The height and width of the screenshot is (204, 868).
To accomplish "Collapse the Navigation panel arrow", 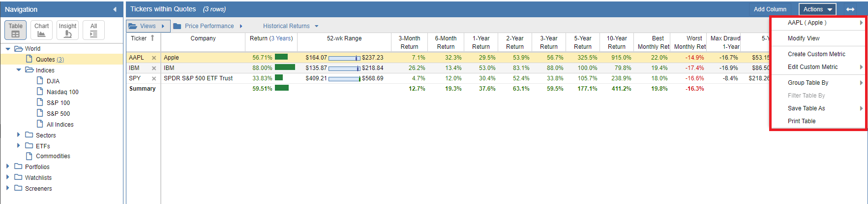I will point(115,9).
